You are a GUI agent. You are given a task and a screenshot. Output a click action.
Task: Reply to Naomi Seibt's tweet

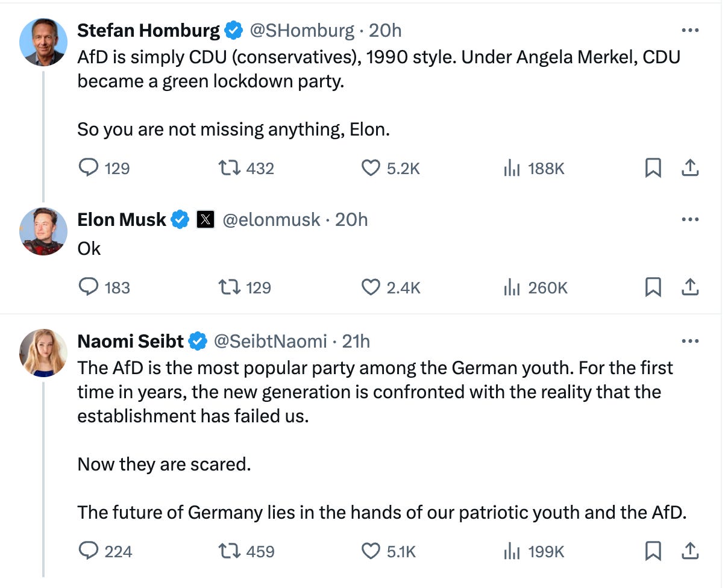coord(89,551)
